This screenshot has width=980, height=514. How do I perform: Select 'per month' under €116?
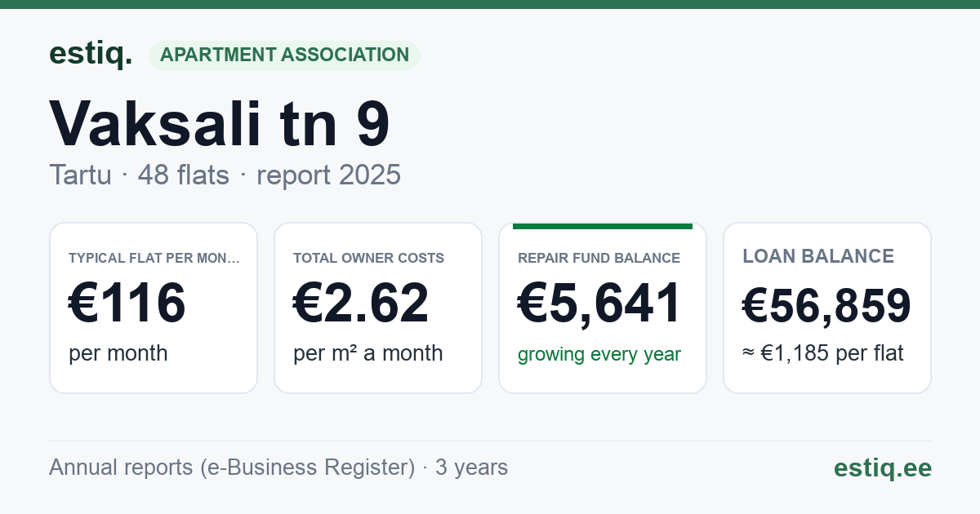point(118,353)
